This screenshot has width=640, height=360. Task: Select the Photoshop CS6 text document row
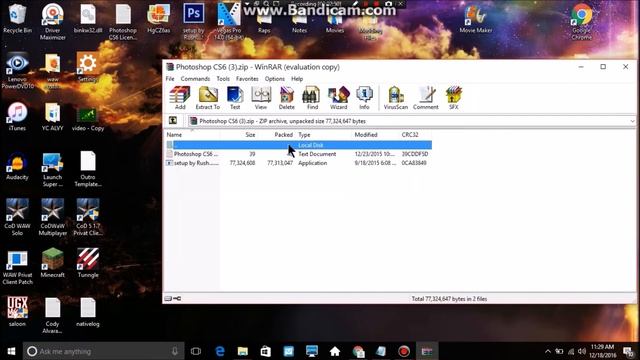[298, 154]
